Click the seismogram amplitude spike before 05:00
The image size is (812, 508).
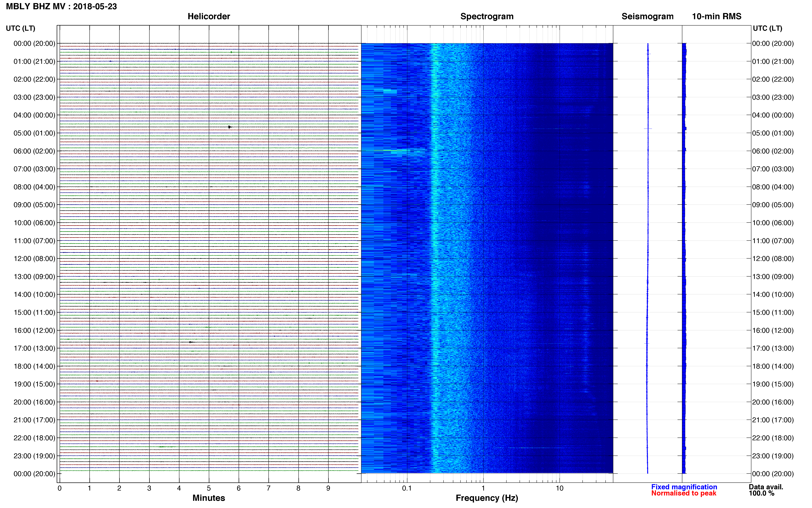(648, 129)
